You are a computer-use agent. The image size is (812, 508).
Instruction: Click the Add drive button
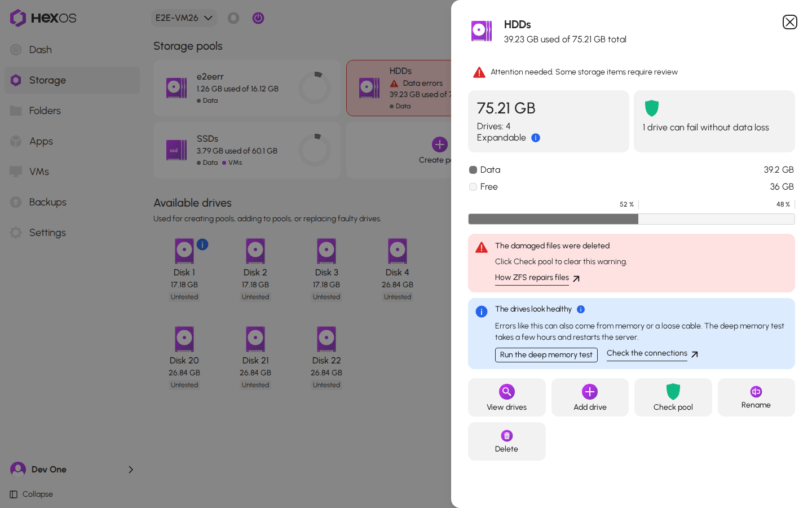[x=590, y=397]
